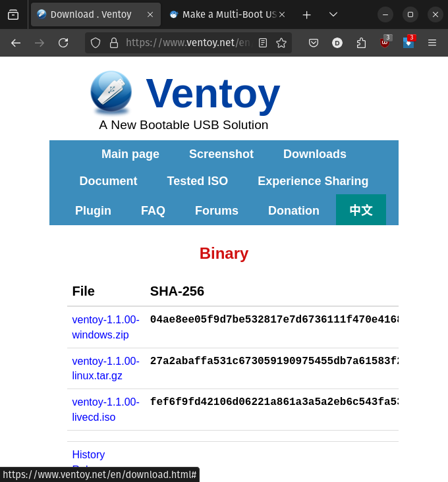
Task: Click the Firefox View icon
Action: (x=13, y=14)
